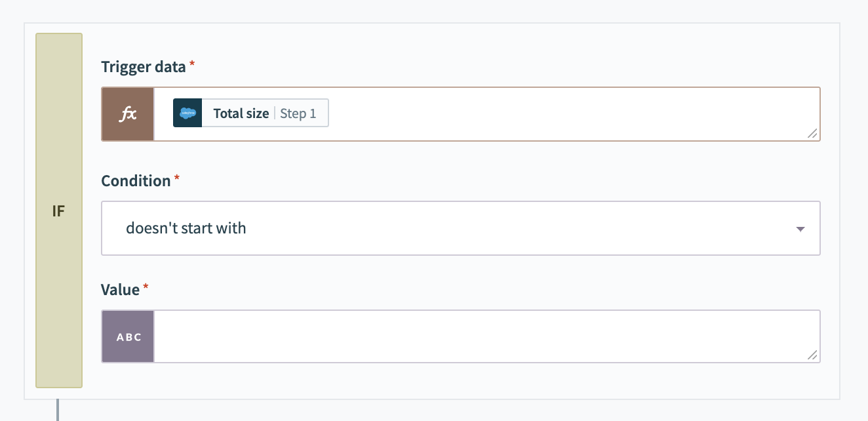Screen dimensions: 868x421
Task: Click the dropdown arrow beside doesn't start with
Action: click(x=800, y=230)
